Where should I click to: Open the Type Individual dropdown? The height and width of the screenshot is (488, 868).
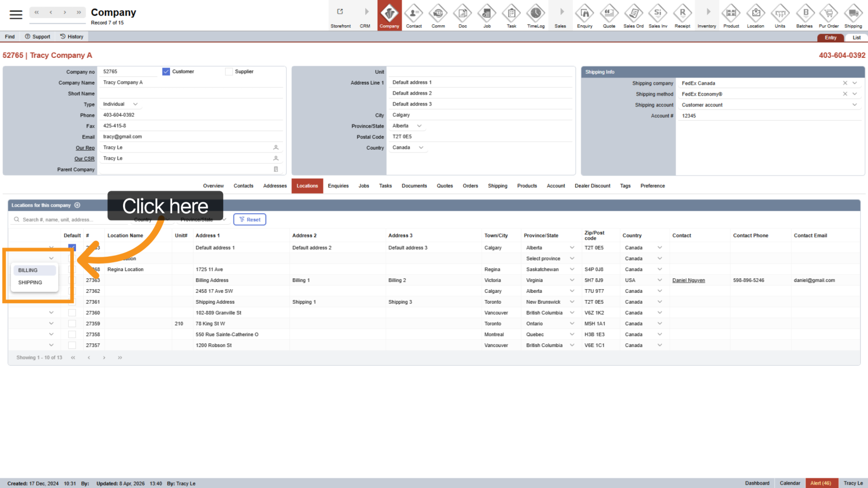[x=120, y=104]
